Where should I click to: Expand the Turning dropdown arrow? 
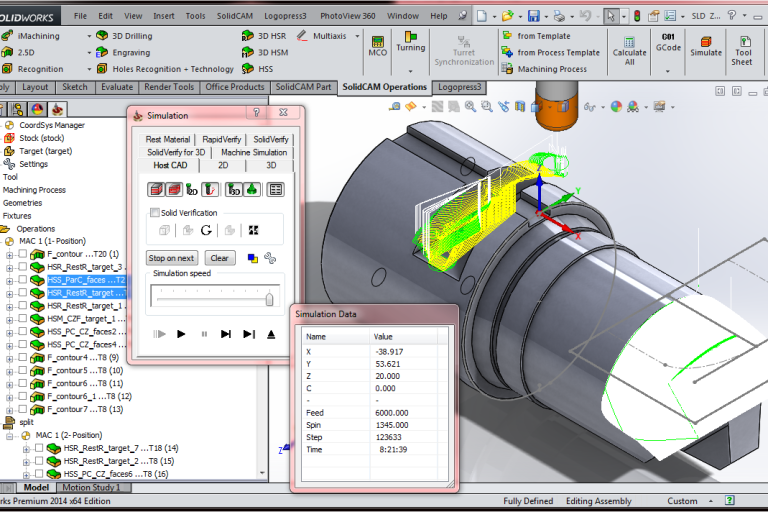point(410,71)
